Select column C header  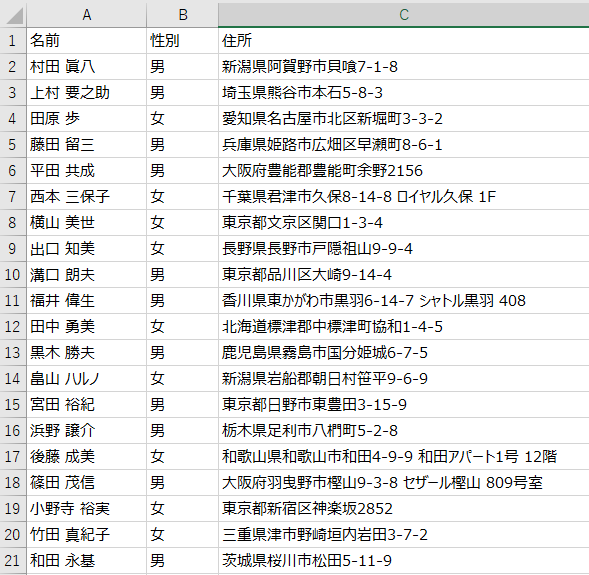[x=404, y=15]
